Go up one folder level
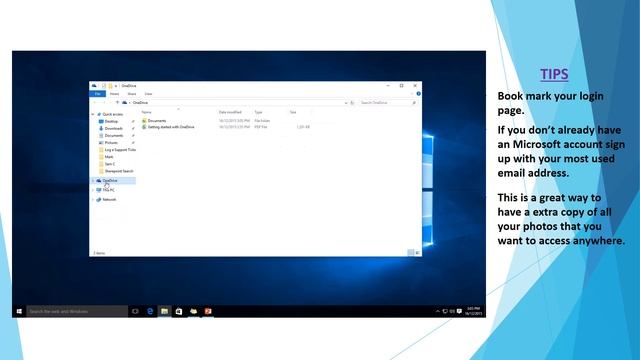This screenshot has width=640, height=360. [117, 103]
